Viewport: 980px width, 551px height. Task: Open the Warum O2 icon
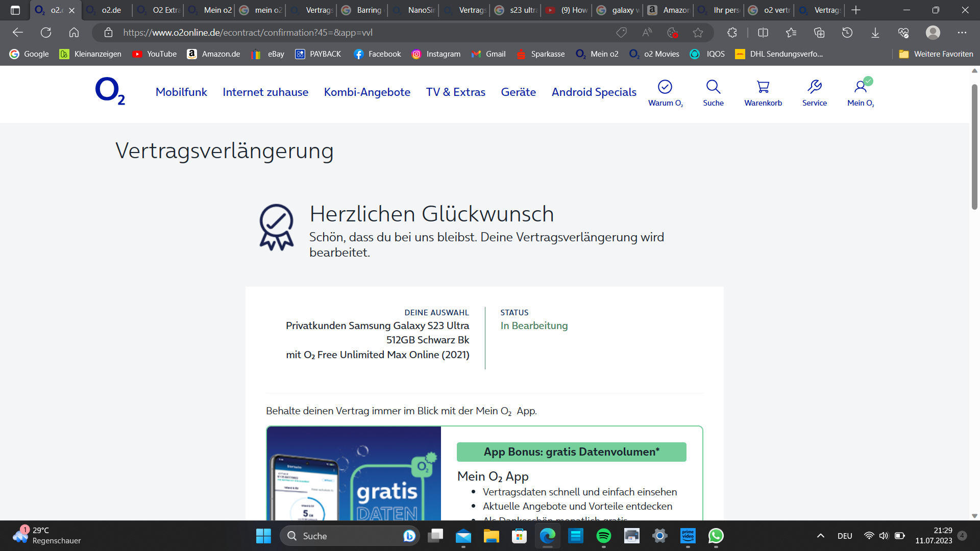665,93
